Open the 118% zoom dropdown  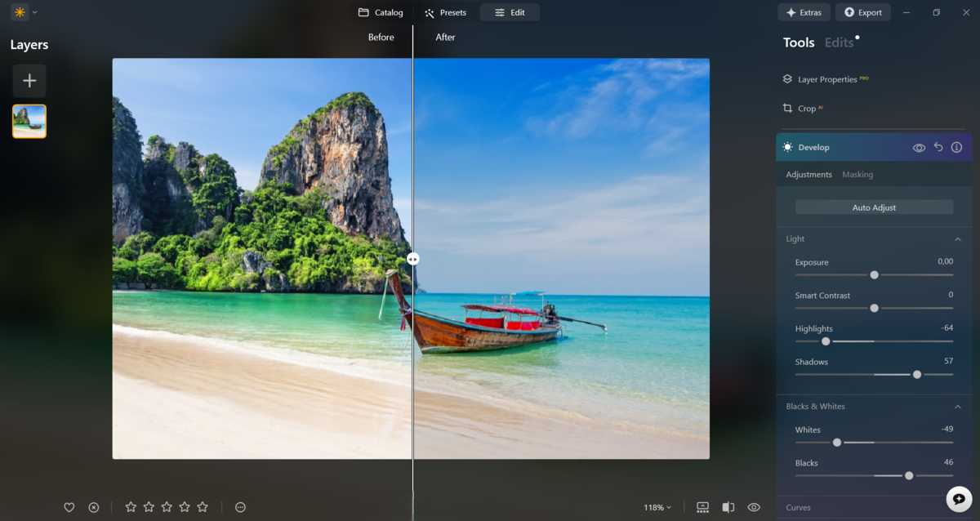pos(657,507)
